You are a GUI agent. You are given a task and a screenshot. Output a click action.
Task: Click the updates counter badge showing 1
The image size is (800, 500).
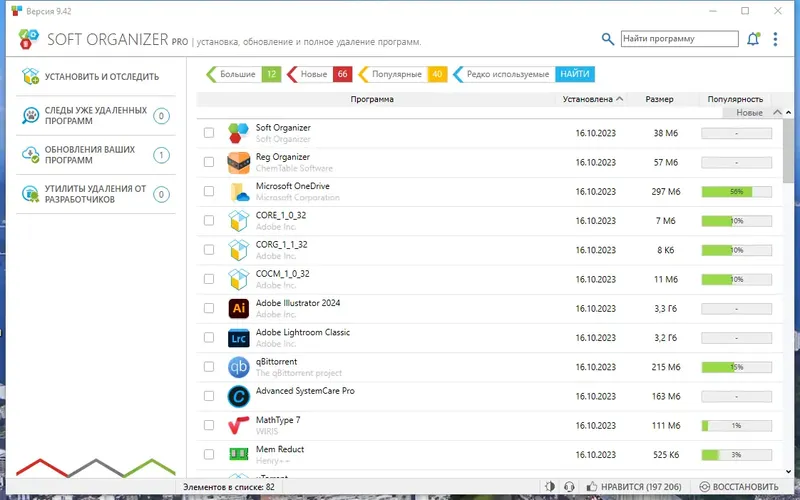point(161,155)
